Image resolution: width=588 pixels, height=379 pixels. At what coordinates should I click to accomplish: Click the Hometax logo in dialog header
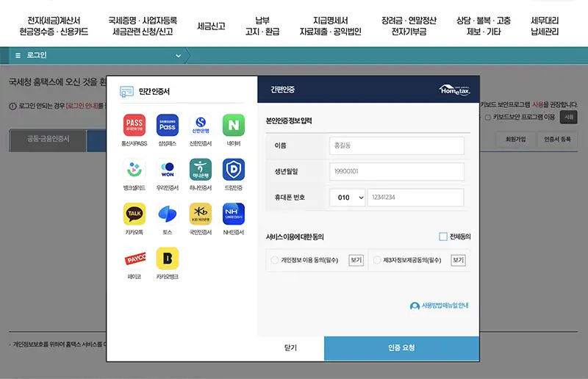click(454, 90)
